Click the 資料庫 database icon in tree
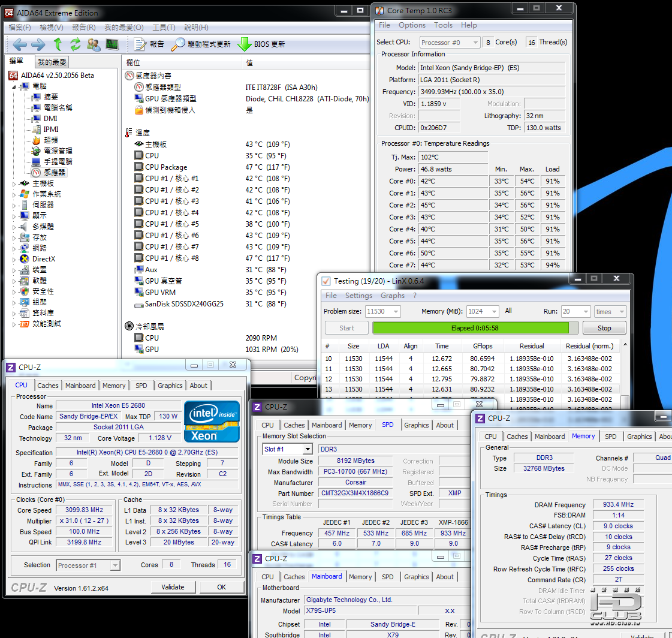Viewport: 672px width, 638px height. click(25, 313)
